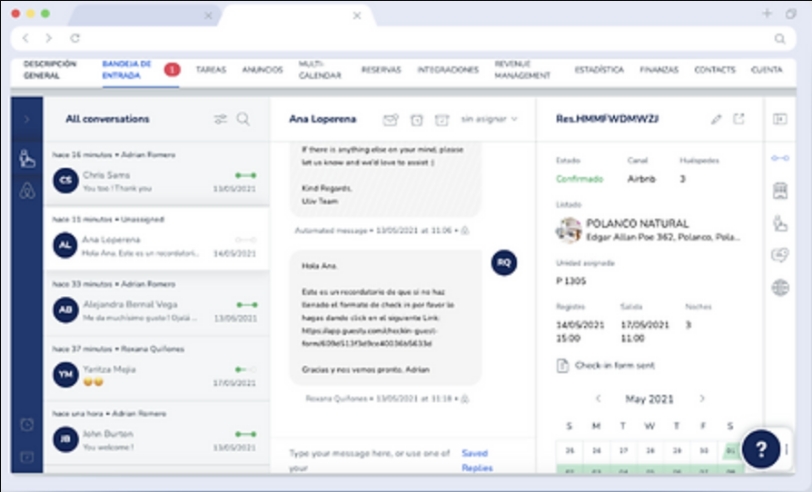812x492 pixels.
Task: Open the Multi-Calendar tab
Action: click(320, 70)
